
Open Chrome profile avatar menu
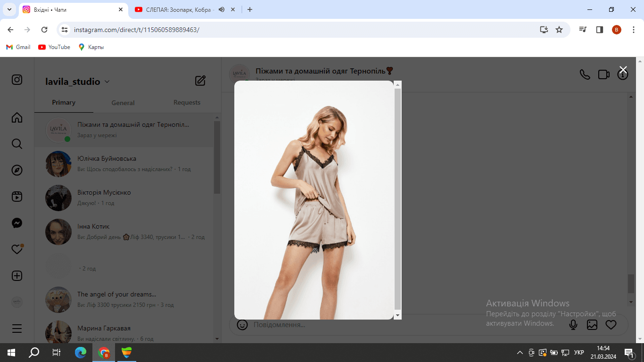tap(617, 30)
